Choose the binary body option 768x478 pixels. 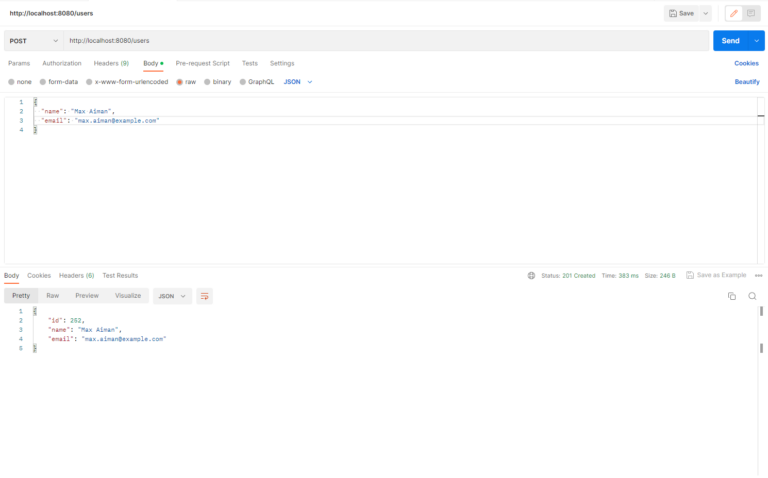[221, 82]
